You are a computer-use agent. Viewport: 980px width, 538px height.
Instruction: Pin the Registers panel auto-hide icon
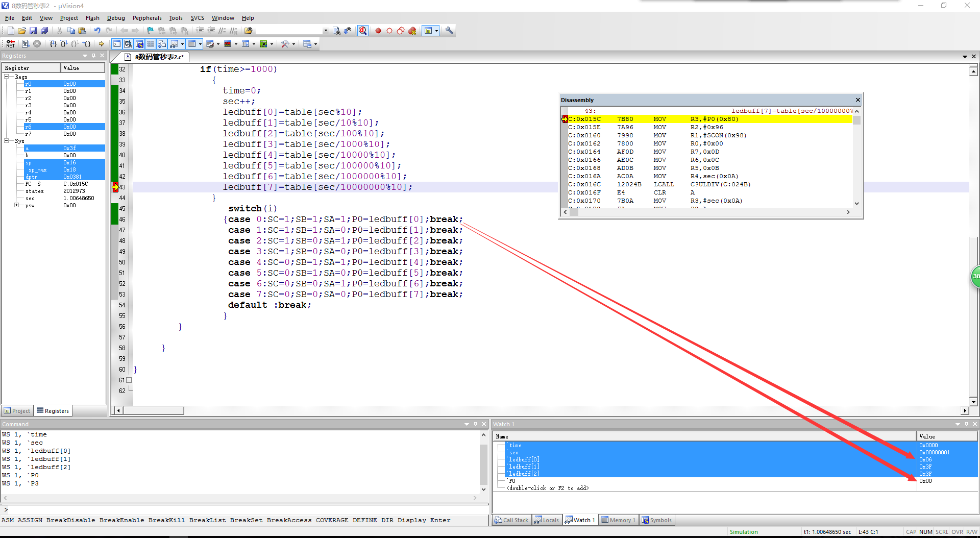[x=93, y=56]
